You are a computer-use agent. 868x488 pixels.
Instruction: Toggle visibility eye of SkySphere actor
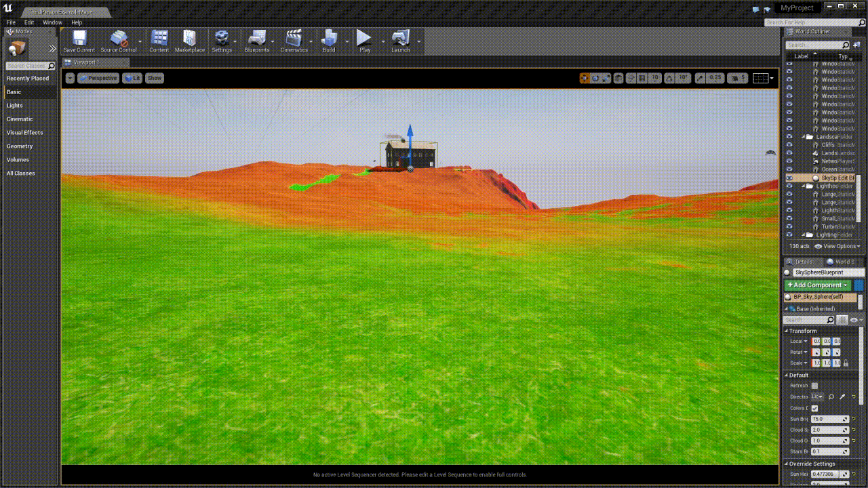789,178
